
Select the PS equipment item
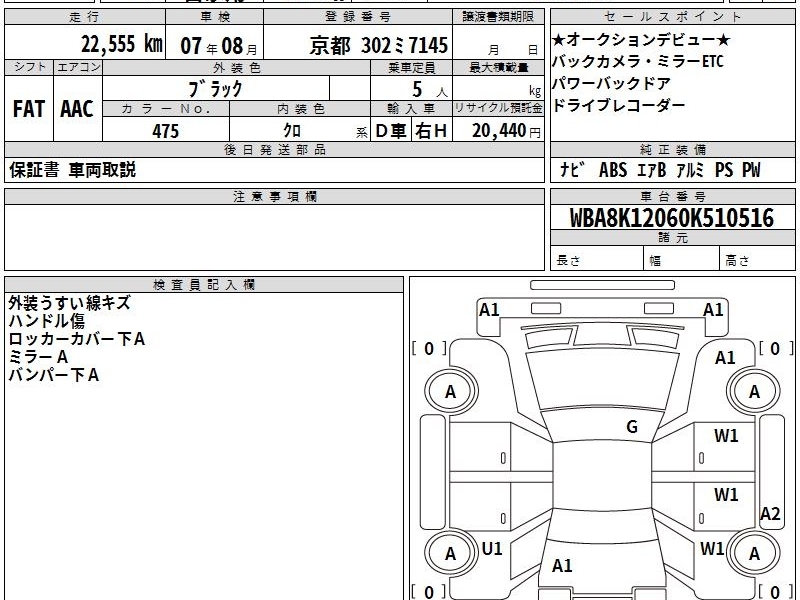pos(724,170)
